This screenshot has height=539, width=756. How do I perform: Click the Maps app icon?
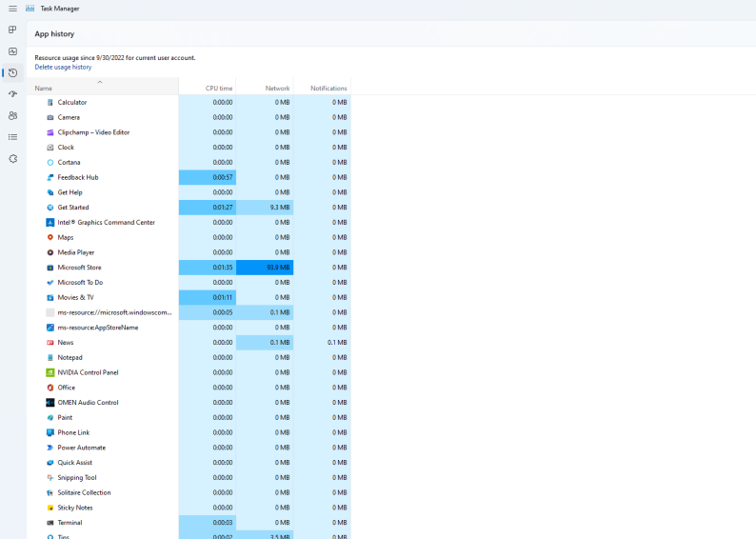[x=50, y=237]
